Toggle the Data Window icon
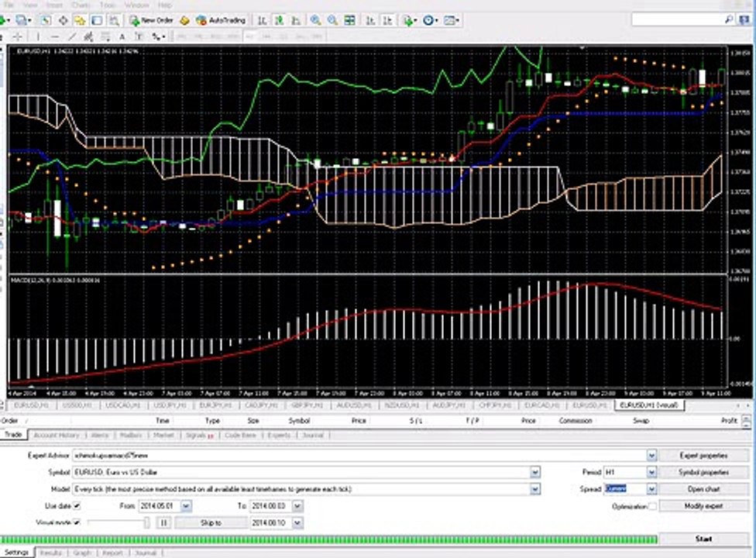 (x=64, y=20)
